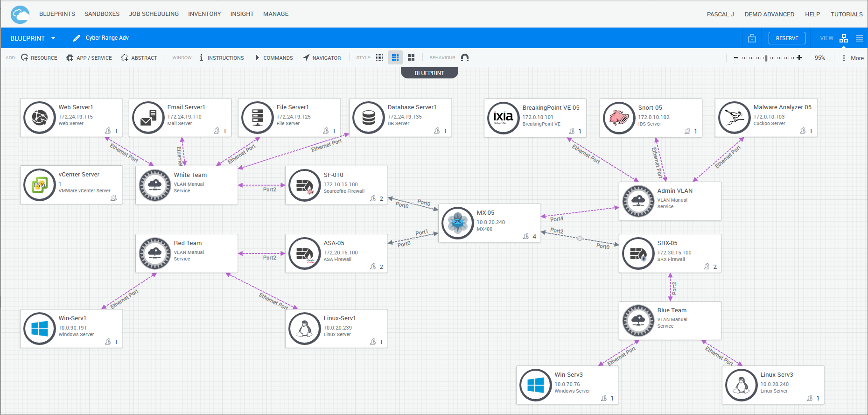Click the RESERVE button

(787, 38)
